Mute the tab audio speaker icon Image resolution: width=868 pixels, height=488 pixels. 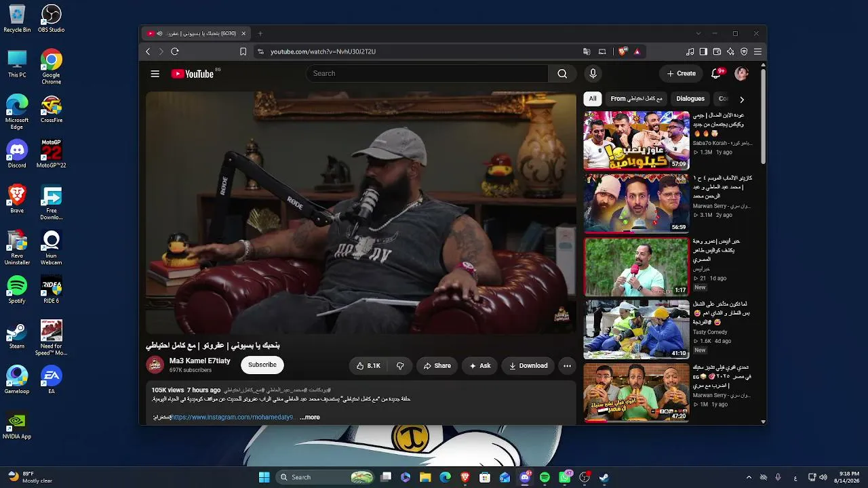tap(159, 33)
